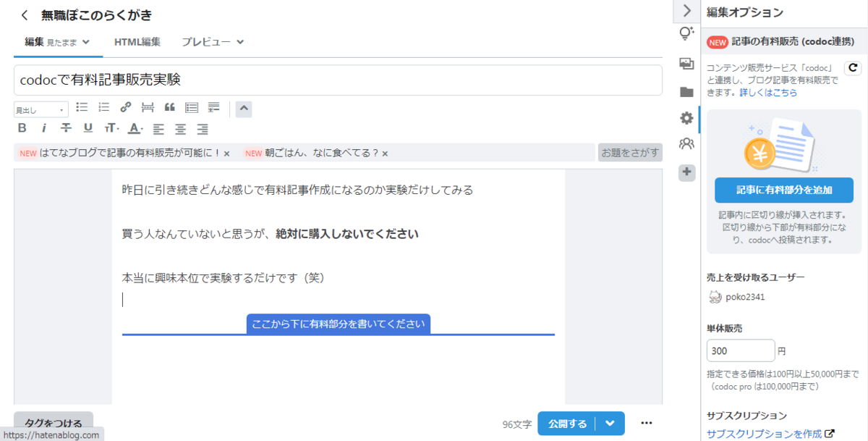
Task: Open the 詳しくはこちら link
Action: (x=768, y=93)
